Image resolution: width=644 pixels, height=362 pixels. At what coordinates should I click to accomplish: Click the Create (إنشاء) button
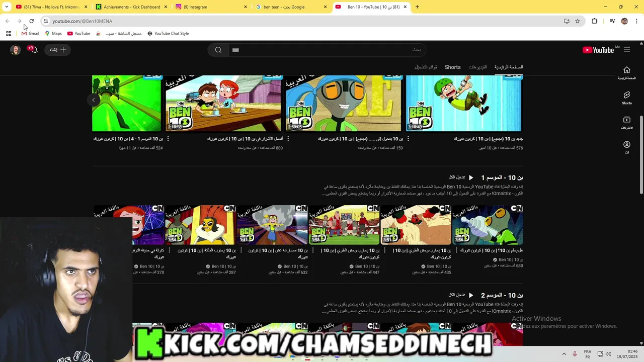(57, 50)
